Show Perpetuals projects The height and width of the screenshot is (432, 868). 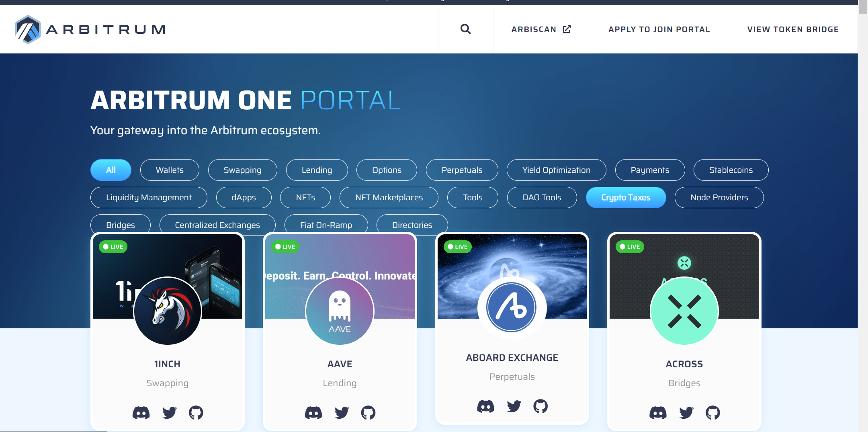(x=462, y=170)
